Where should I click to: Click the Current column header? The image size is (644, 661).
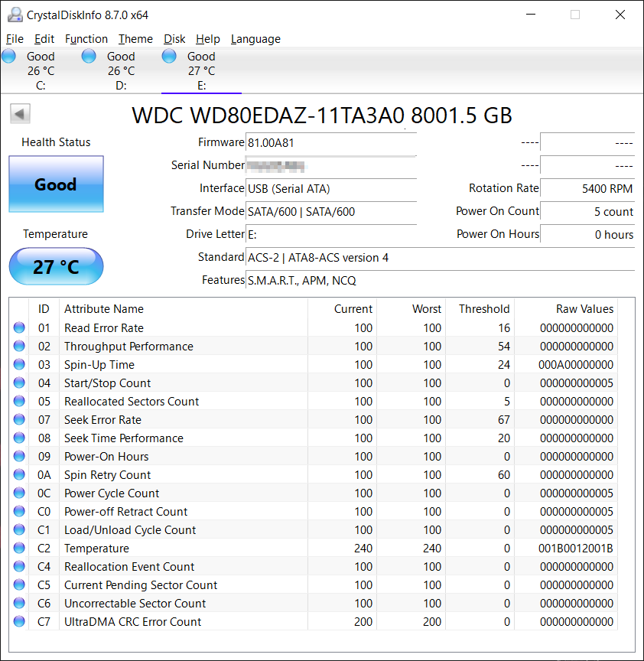pos(342,309)
